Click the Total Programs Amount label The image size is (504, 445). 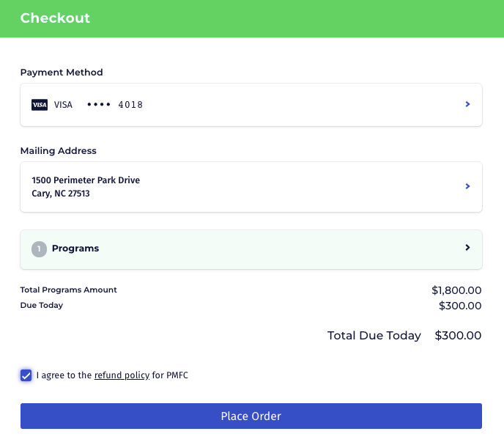tap(68, 290)
